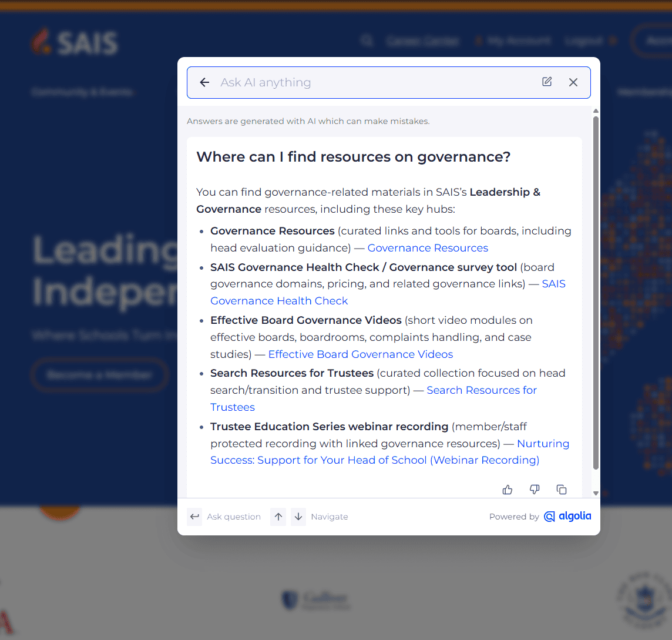Click the scrollbar down arrow in dialog

(596, 493)
